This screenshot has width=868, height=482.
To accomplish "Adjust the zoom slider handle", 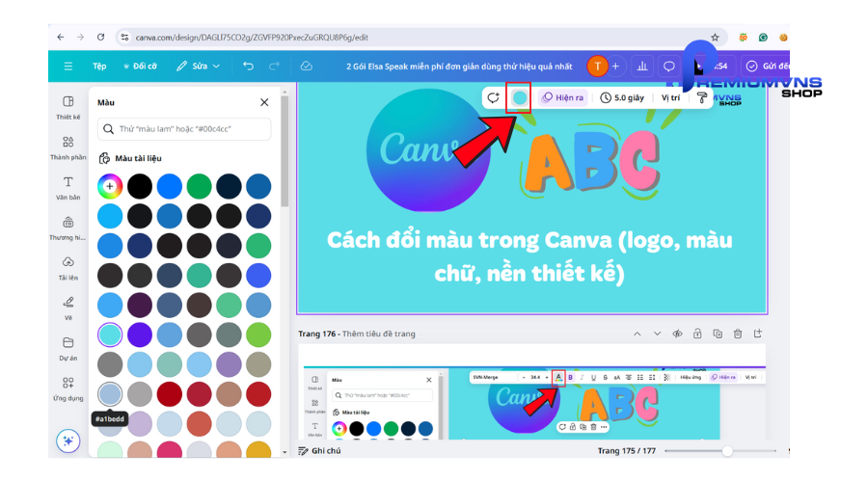I will [x=727, y=451].
